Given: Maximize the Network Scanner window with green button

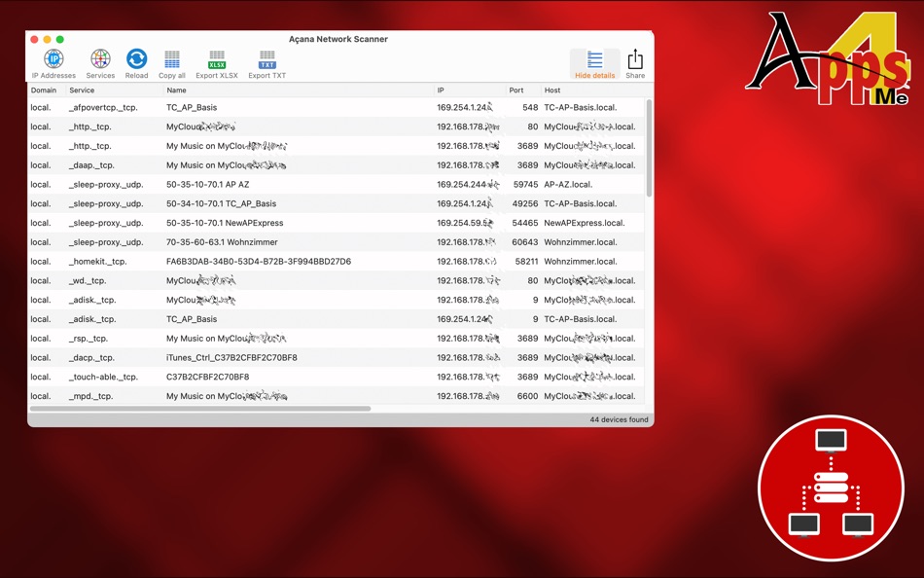Looking at the screenshot, I should pos(60,40).
